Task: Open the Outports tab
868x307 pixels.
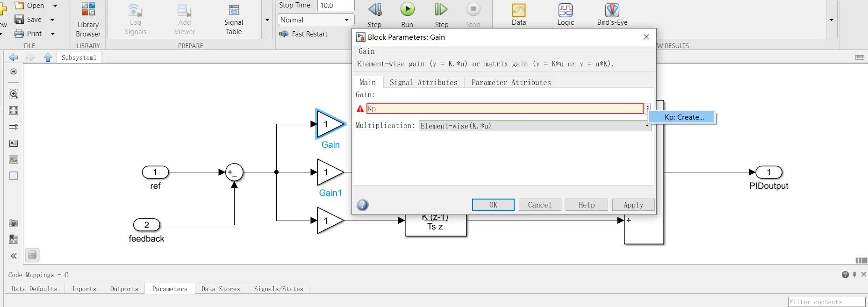Action: 124,289
